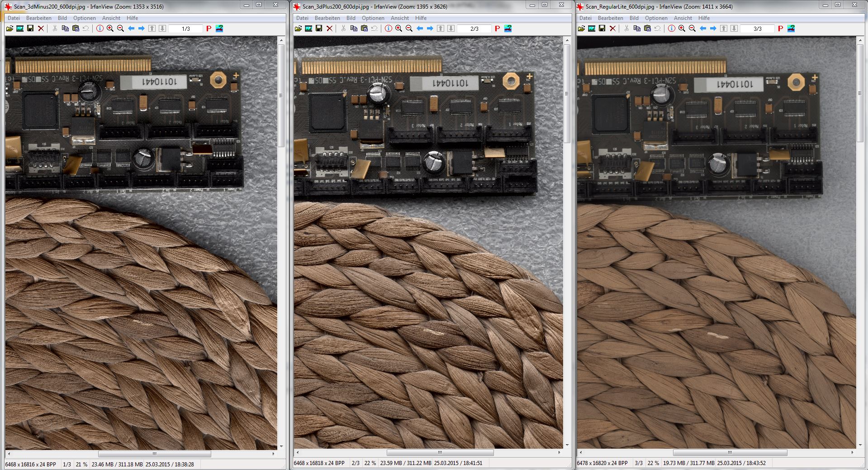Click the 3/3 page counter field in toolbar
This screenshot has width=868, height=470.
[757, 29]
